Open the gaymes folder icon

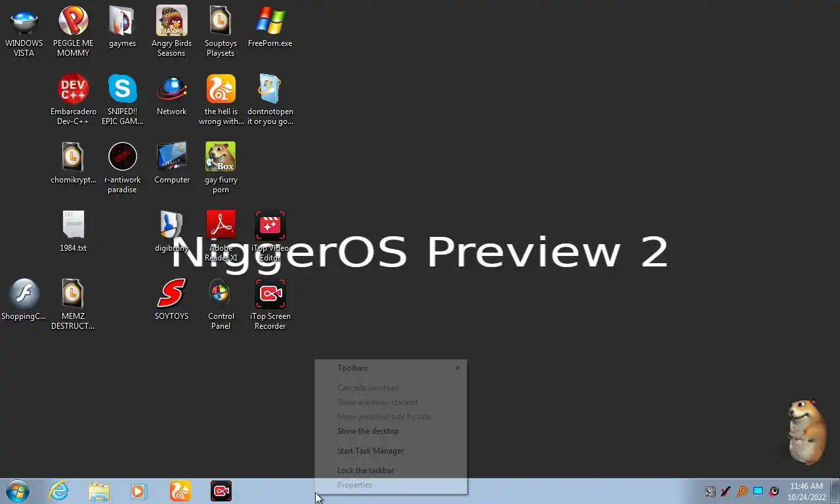[x=122, y=28]
